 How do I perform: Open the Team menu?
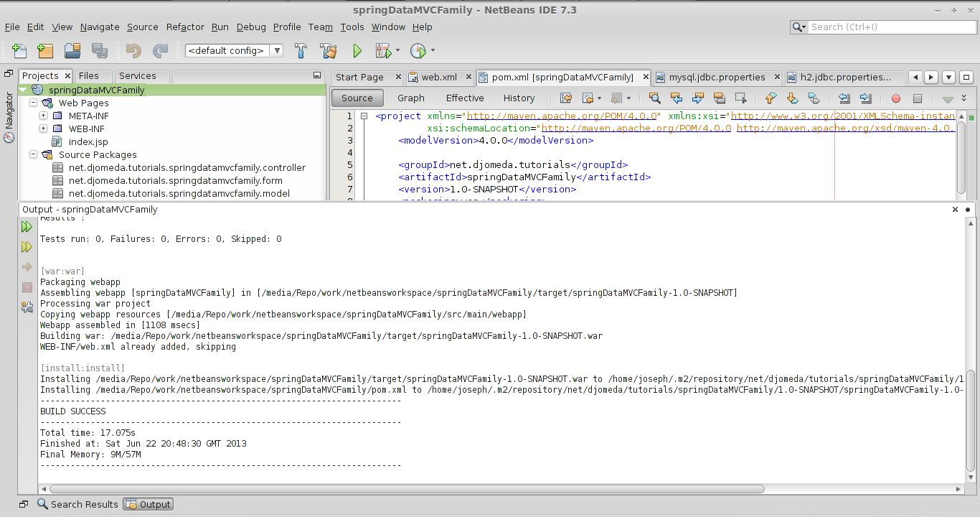(x=321, y=27)
